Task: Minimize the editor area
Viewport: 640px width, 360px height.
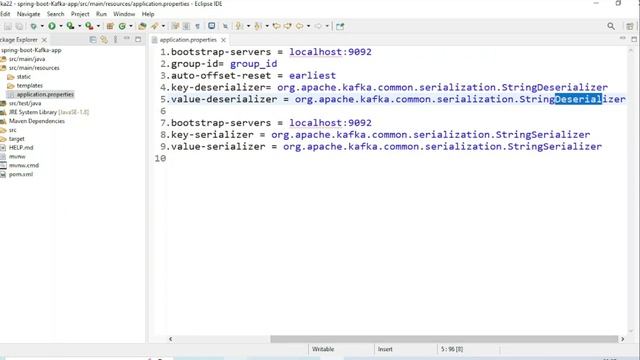Action: coord(622,39)
